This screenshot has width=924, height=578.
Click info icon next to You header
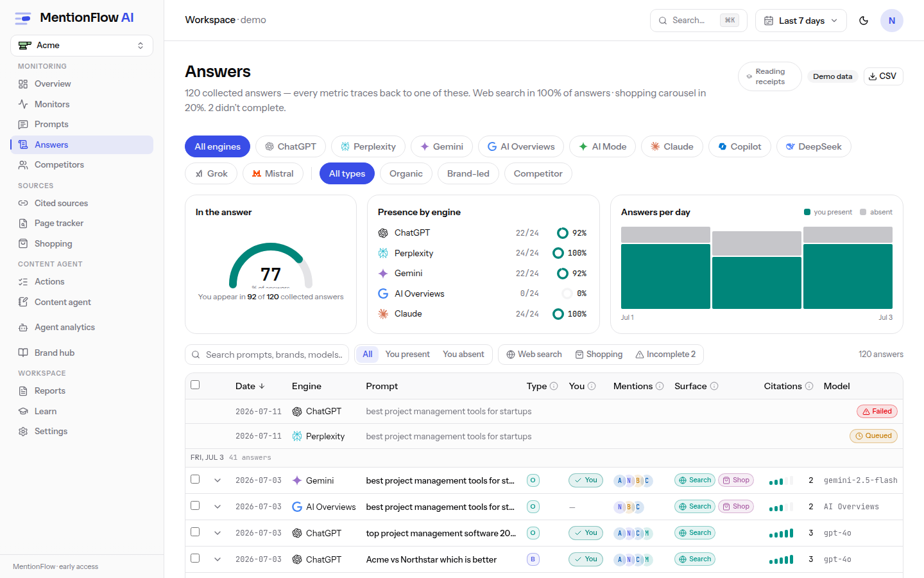pyautogui.click(x=592, y=386)
